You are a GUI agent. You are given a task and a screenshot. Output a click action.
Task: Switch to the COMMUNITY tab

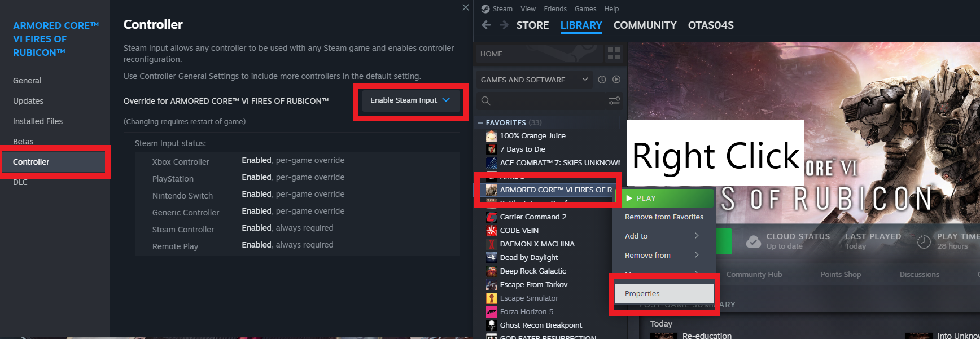coord(645,25)
